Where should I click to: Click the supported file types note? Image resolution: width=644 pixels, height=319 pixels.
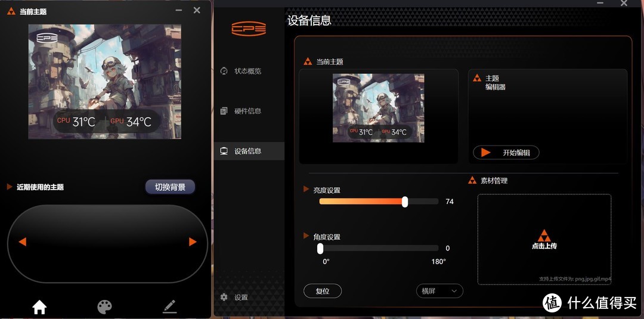pyautogui.click(x=575, y=279)
